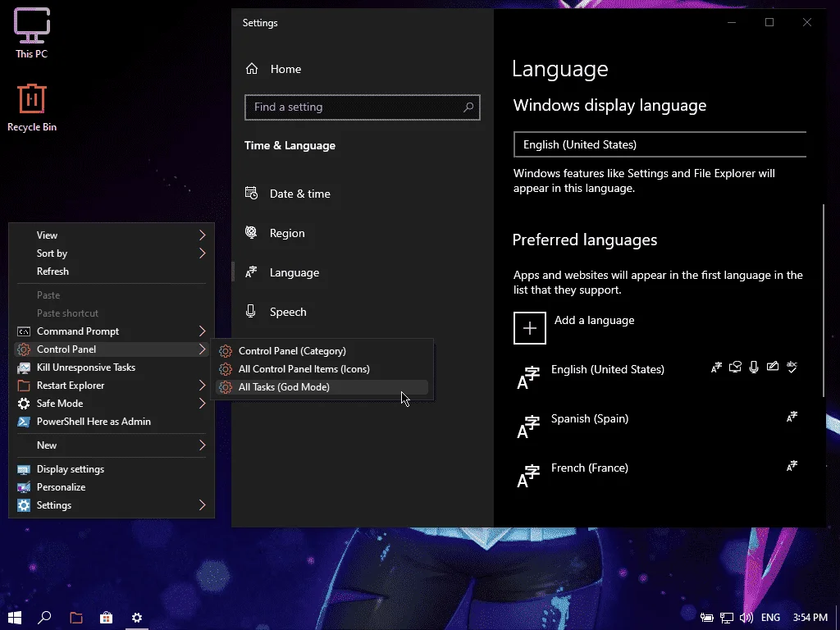
Task: Click the 3:54 PM taskbar clock
Action: coord(810,618)
